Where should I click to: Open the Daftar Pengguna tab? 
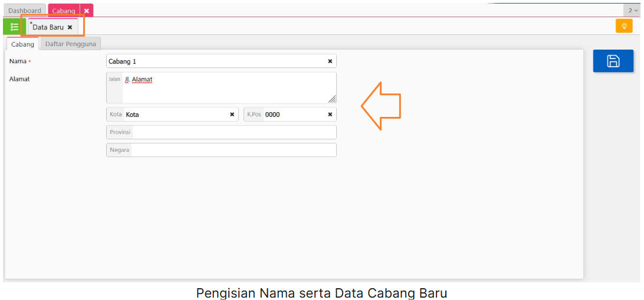tap(70, 44)
